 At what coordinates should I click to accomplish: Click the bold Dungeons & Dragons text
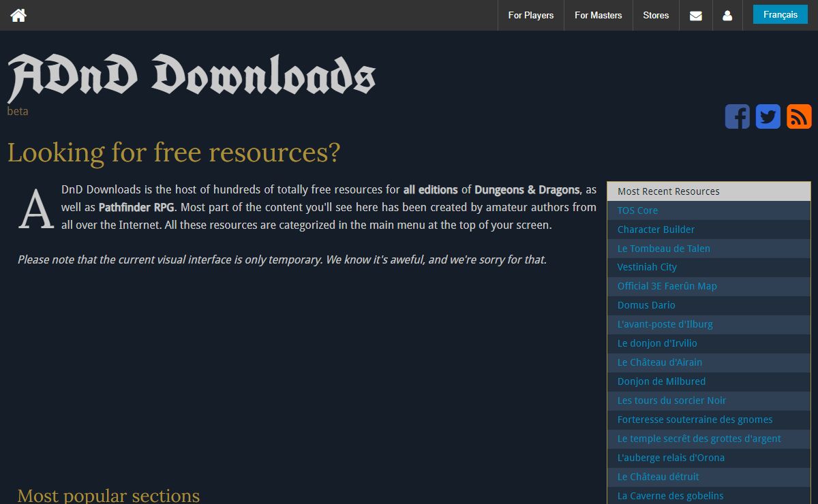tap(527, 189)
